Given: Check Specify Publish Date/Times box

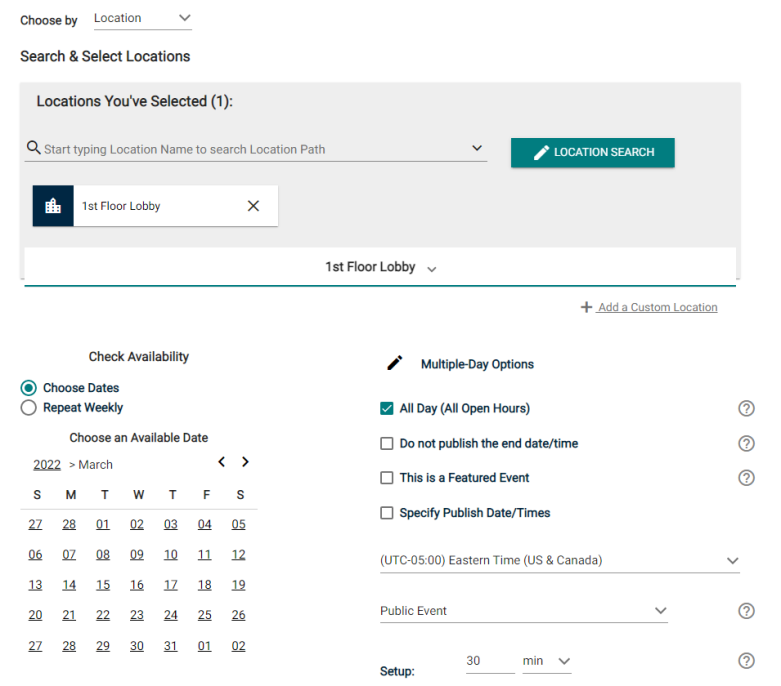Looking at the screenshot, I should coord(387,513).
